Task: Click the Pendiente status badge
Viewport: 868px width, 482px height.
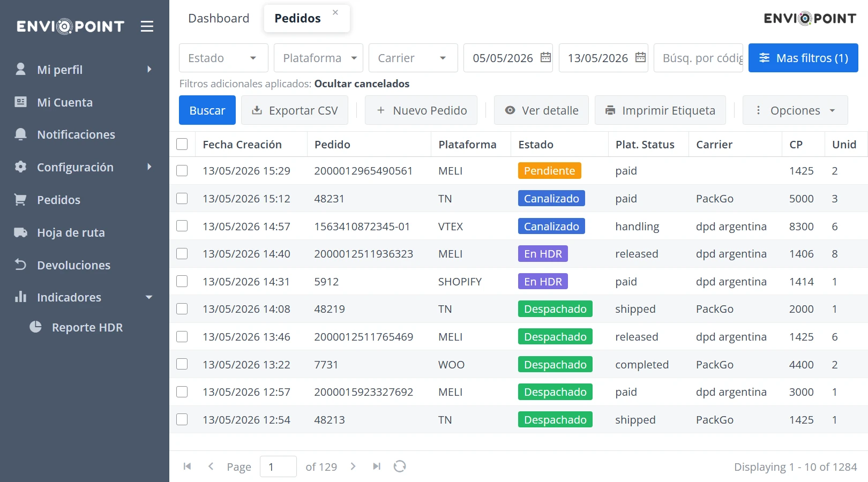Action: [x=550, y=171]
